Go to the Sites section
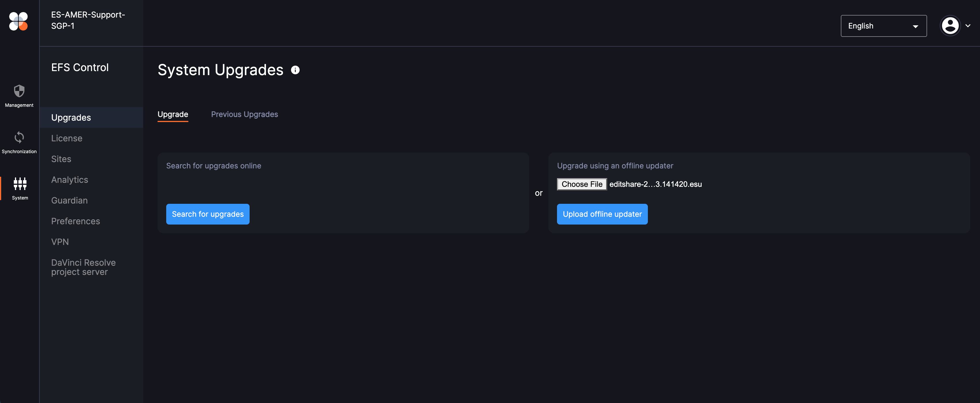 (61, 159)
